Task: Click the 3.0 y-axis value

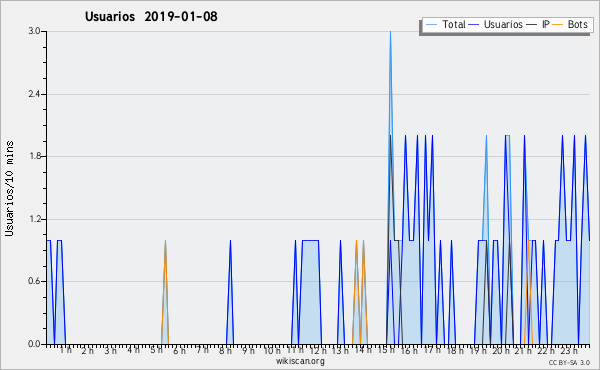Action: (x=34, y=31)
